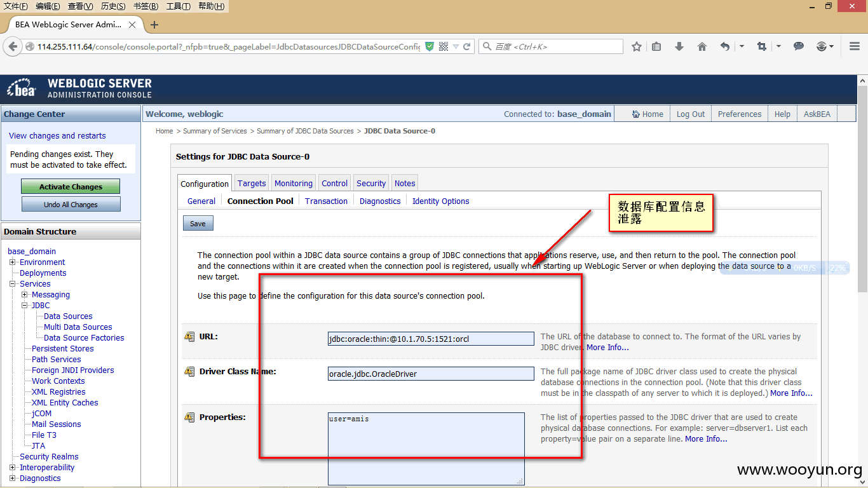Viewport: 868px width, 488px height.
Task: Click the BEA logo in header
Action: coord(21,88)
